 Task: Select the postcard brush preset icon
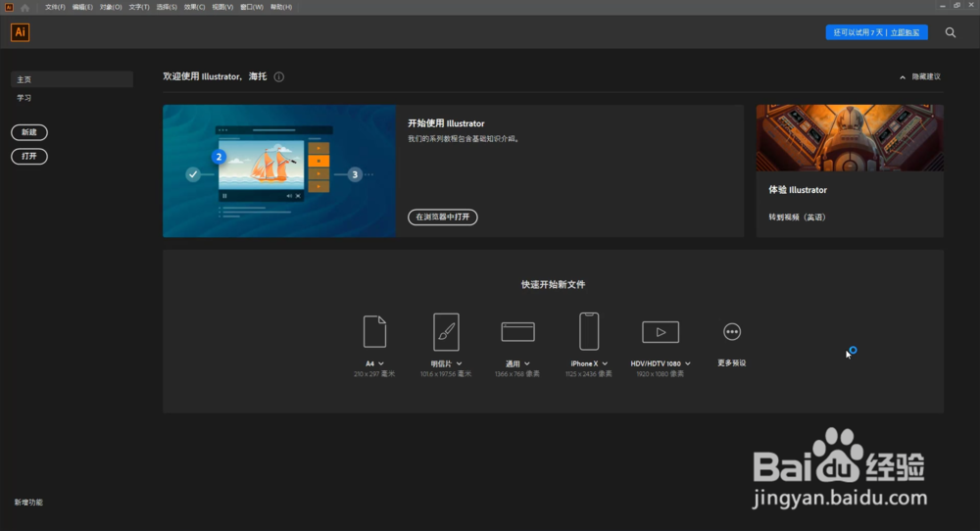(x=446, y=332)
